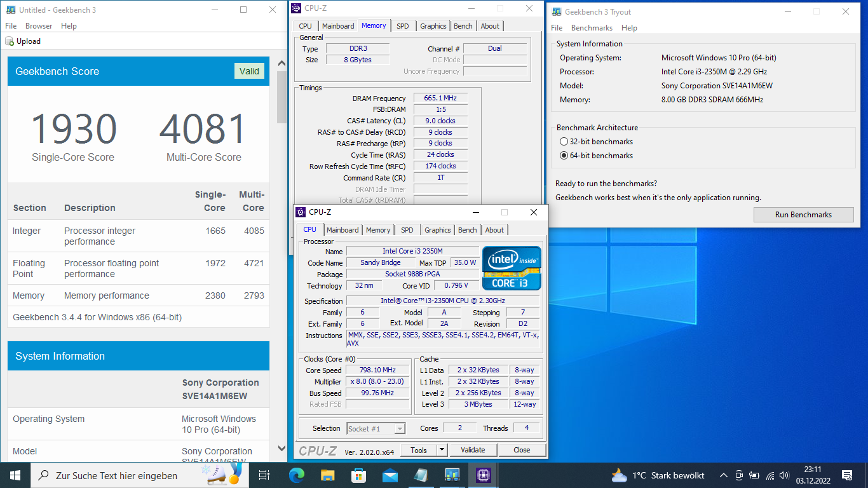Select 64-bit benchmarks option
Image resolution: width=868 pixels, height=488 pixels.
564,156
